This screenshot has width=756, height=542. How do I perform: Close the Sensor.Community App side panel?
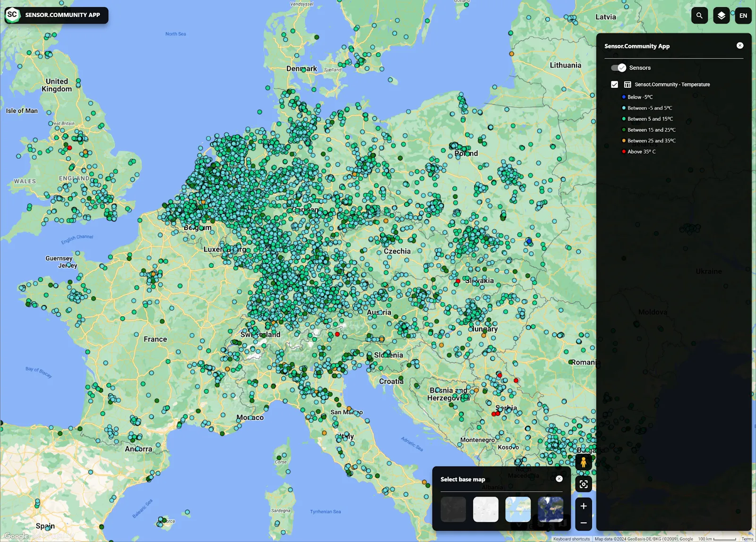pyautogui.click(x=740, y=45)
